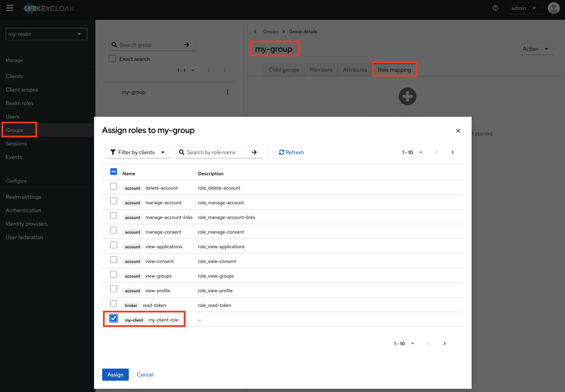Uncheck the my-client-role checkbox

[x=113, y=318]
